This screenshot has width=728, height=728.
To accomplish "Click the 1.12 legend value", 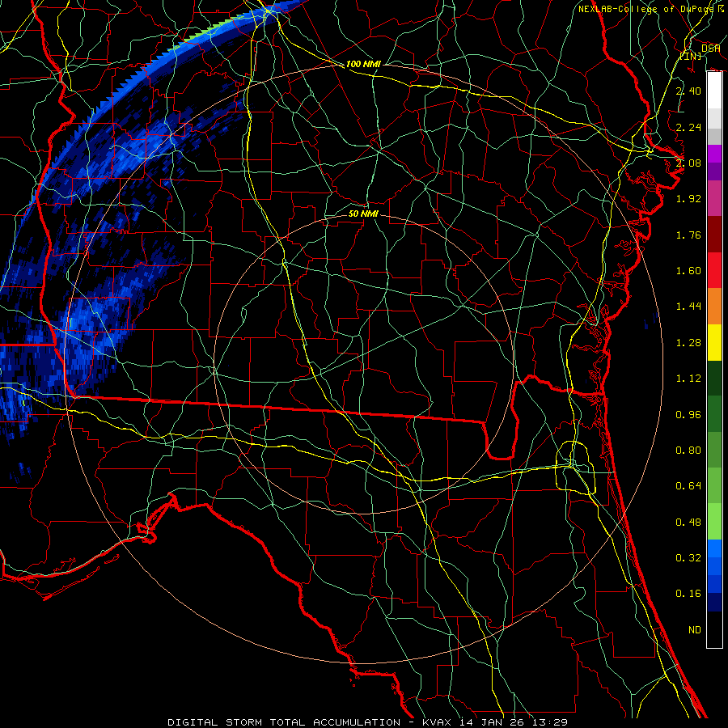I will pyautogui.click(x=688, y=379).
